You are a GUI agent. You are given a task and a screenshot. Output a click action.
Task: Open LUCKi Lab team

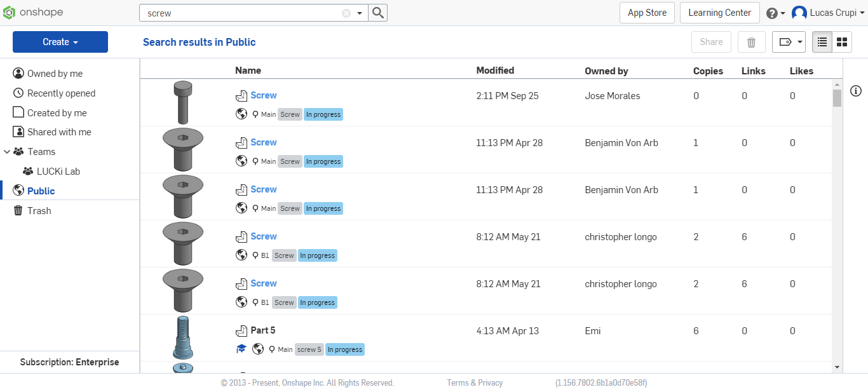[x=58, y=172]
